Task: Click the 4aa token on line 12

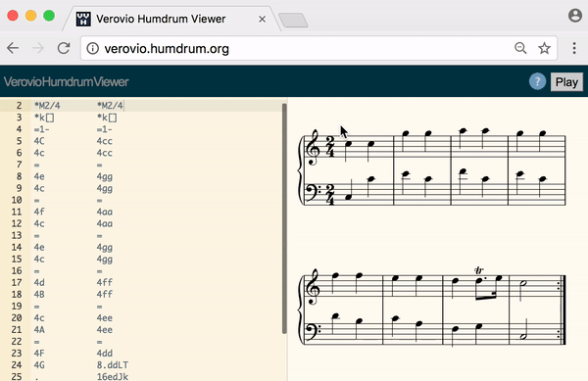Action: (x=104, y=223)
